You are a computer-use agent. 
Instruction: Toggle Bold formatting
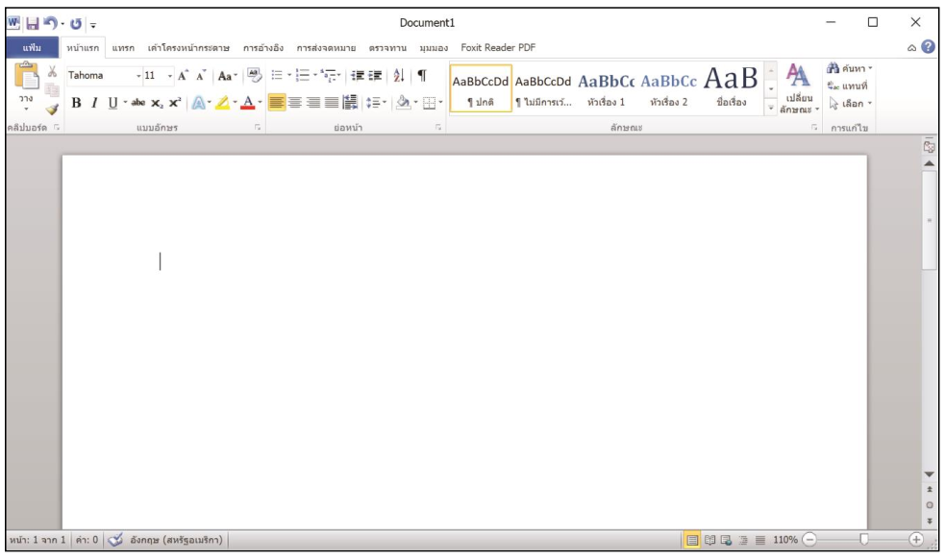point(77,103)
